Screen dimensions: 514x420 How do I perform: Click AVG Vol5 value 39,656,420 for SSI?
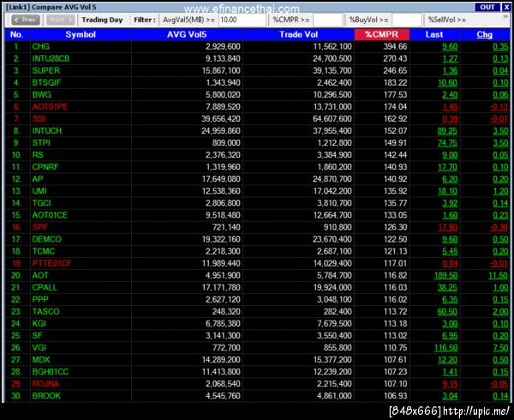221,118
